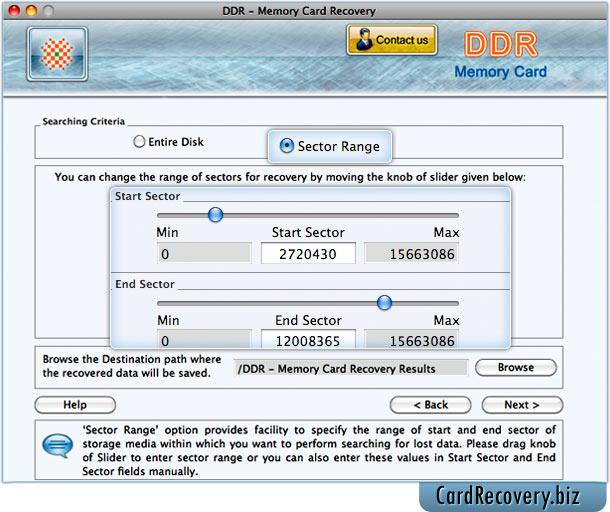The width and height of the screenshot is (610, 512).
Task: Click the End Sector value field 12008365
Action: pos(308,339)
